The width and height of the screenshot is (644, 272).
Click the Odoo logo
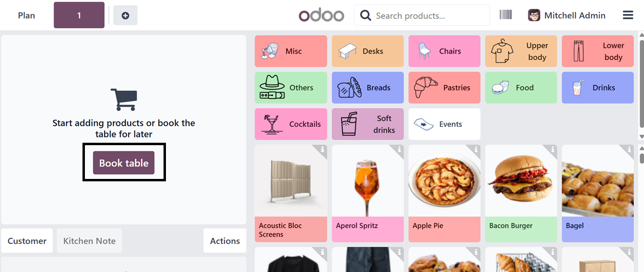pyautogui.click(x=321, y=15)
